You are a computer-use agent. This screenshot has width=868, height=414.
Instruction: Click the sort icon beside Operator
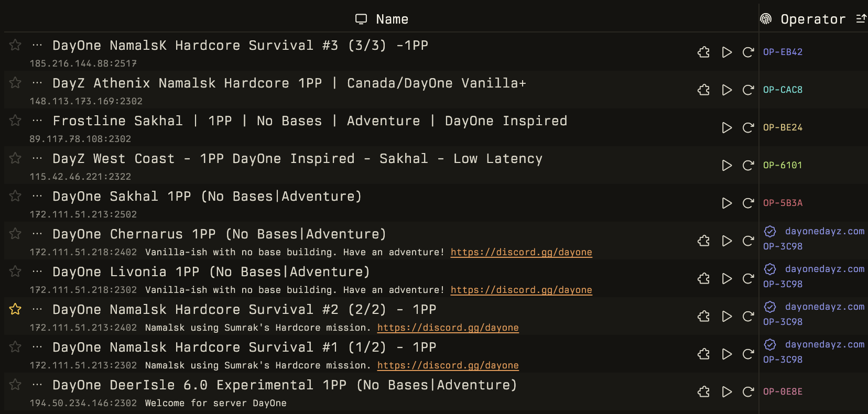click(x=861, y=19)
